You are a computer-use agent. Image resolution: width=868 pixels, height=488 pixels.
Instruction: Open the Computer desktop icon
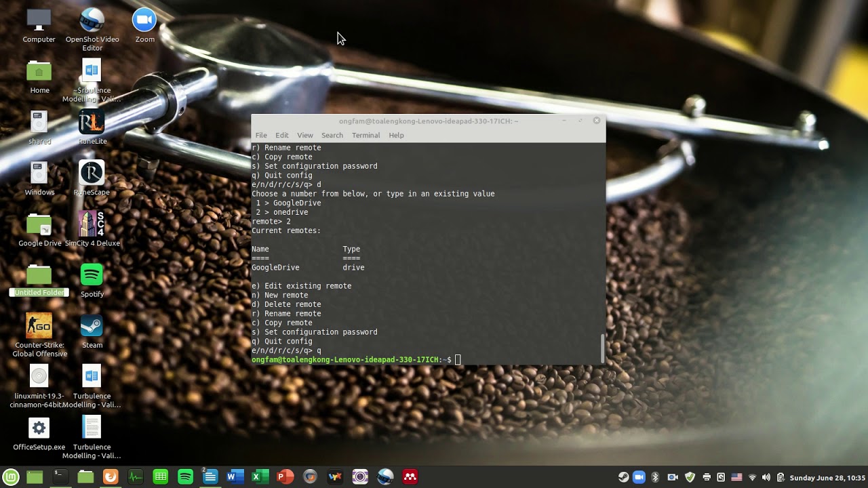(39, 26)
